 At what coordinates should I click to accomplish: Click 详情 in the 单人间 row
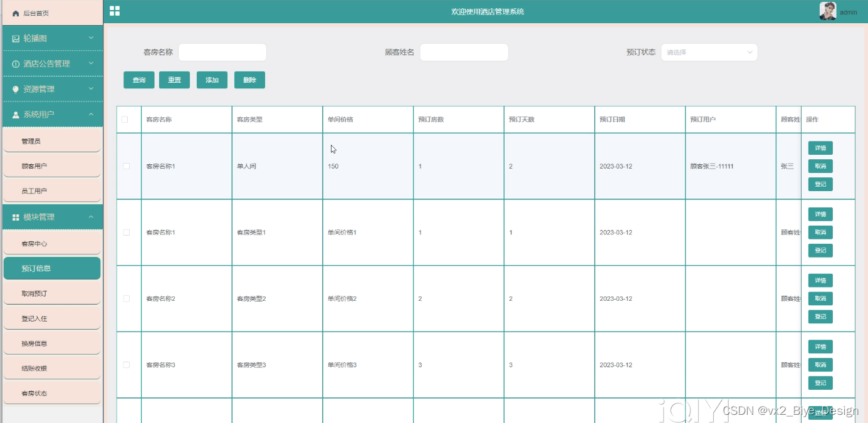tap(820, 149)
